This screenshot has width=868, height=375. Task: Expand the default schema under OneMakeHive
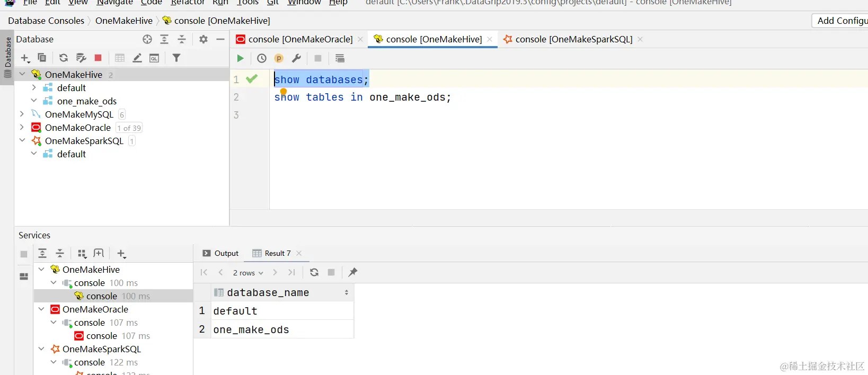pos(34,87)
